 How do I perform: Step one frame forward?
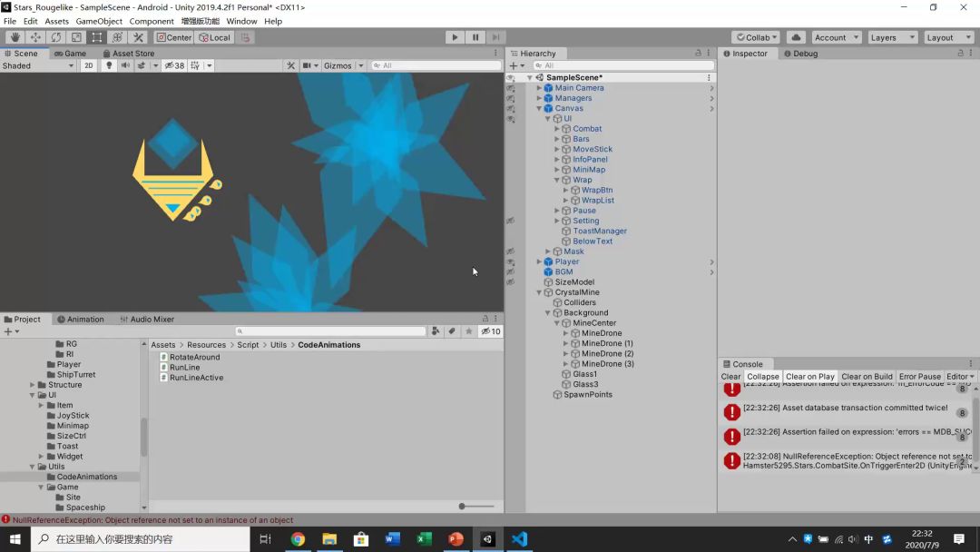(495, 37)
